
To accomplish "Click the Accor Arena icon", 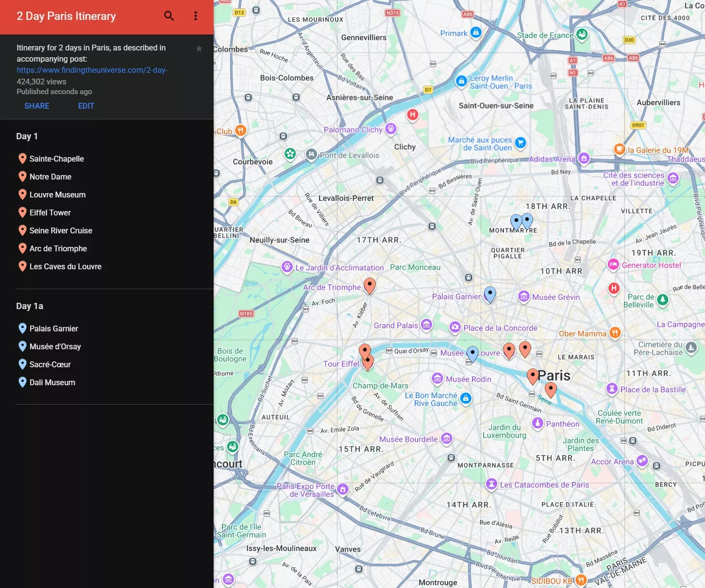I will click(642, 461).
